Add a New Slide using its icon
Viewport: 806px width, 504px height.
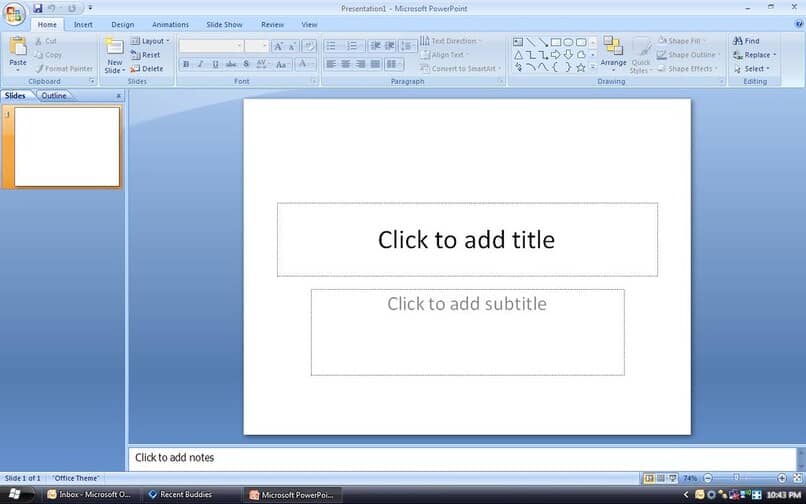click(x=115, y=47)
